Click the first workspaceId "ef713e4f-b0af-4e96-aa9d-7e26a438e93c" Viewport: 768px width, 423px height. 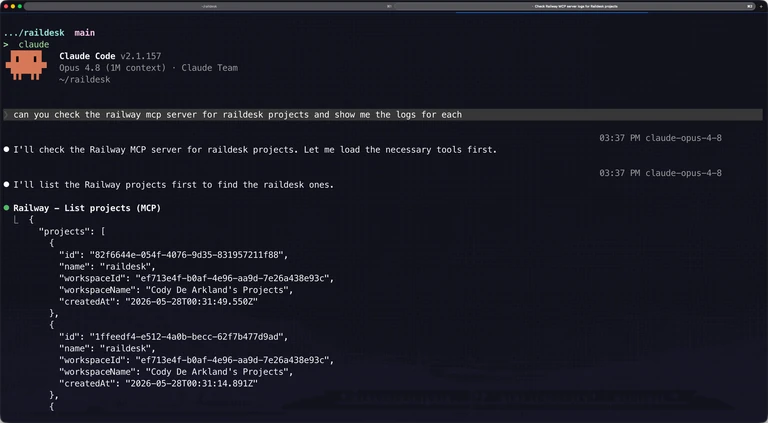(232, 278)
